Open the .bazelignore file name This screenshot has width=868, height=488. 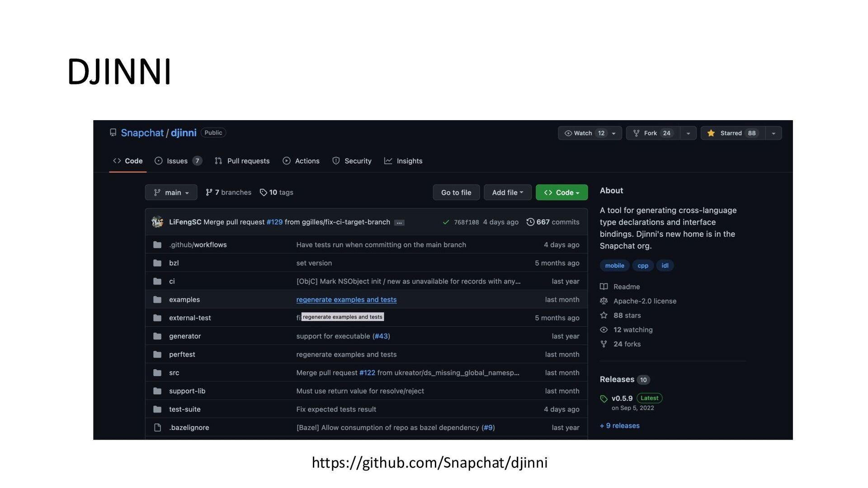tap(189, 427)
